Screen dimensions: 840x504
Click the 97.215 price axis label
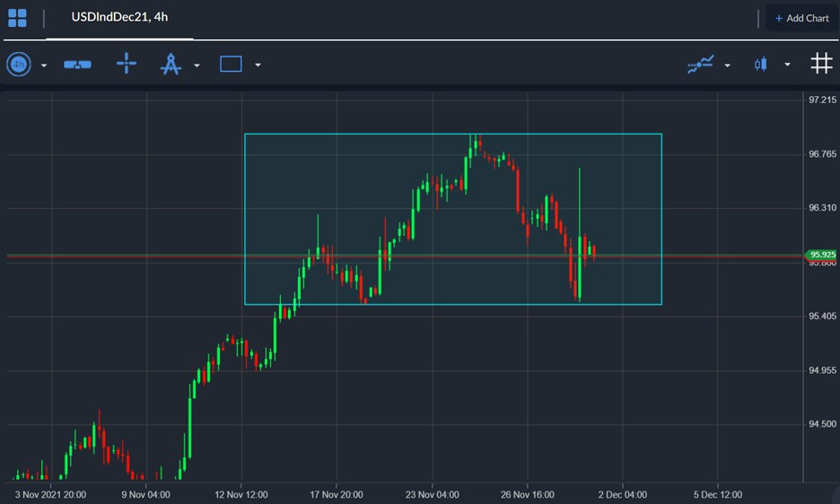[822, 100]
